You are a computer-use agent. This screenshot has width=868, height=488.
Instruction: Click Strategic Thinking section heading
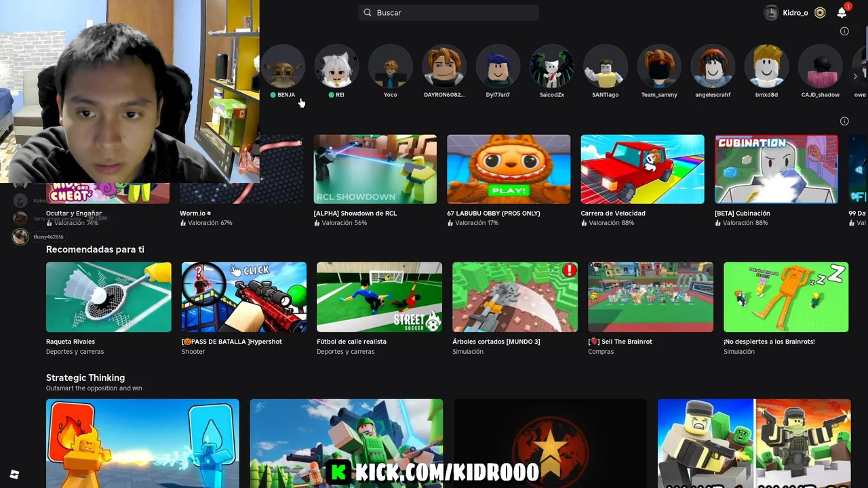[85, 378]
